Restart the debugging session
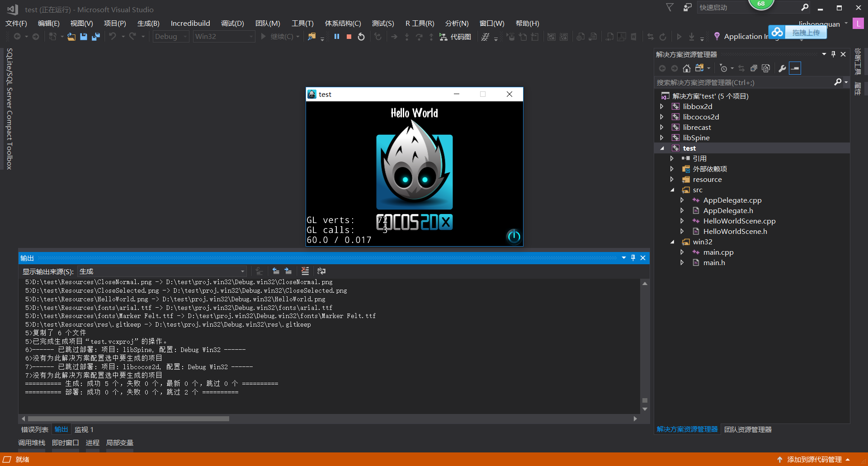This screenshot has width=868, height=466. coord(361,37)
